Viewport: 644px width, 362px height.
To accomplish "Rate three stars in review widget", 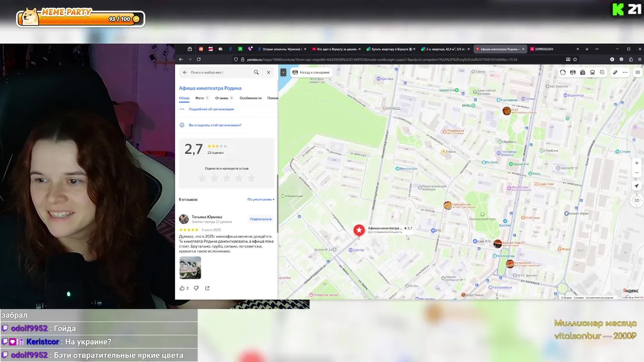I will coord(226,178).
